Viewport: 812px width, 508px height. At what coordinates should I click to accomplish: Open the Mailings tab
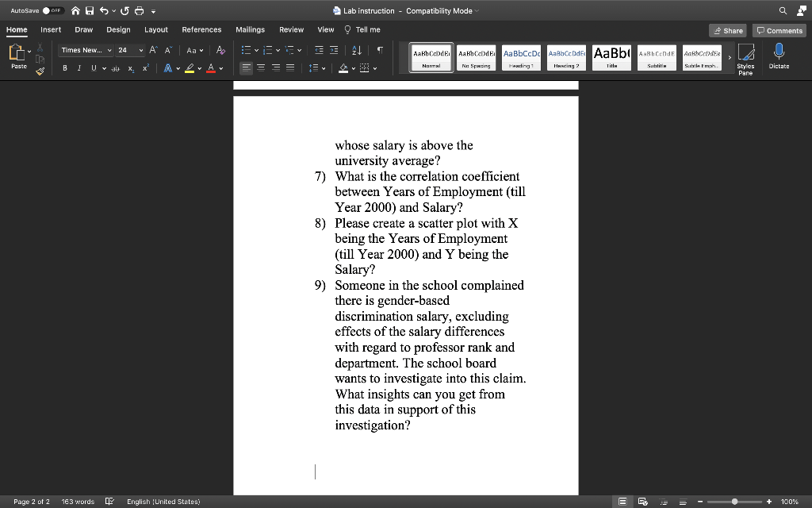[250, 29]
